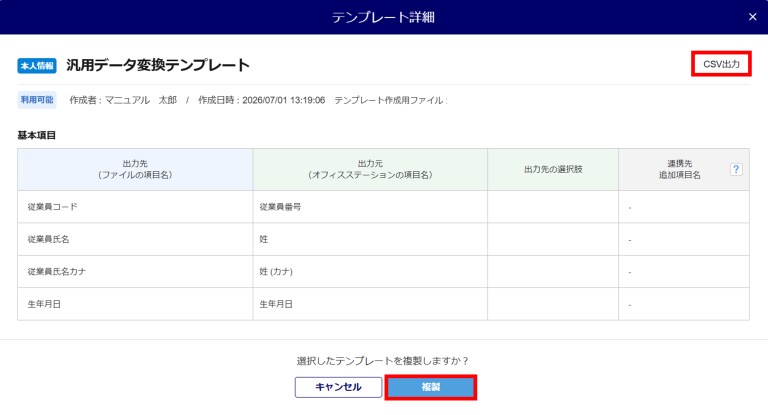This screenshot has height=415, width=768.
Task: Click the テンプレート詳細 header title
Action: click(x=383, y=17)
